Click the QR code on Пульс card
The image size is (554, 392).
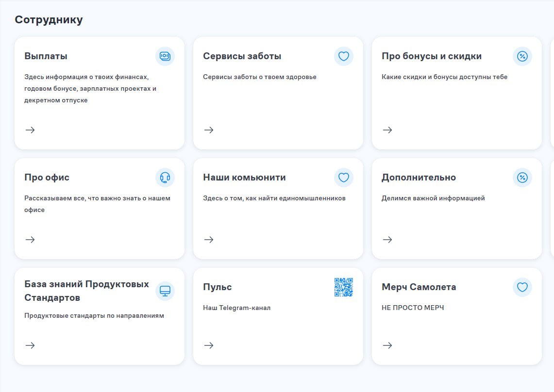click(344, 287)
